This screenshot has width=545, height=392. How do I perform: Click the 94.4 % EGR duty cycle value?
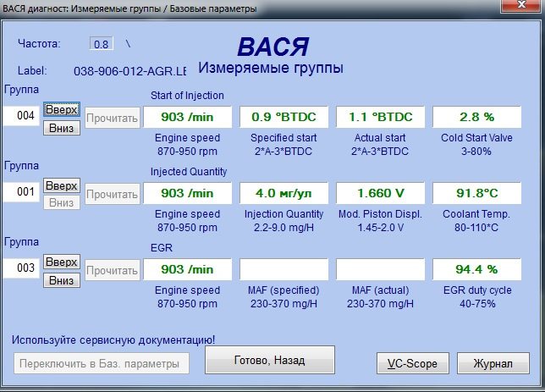(477, 269)
